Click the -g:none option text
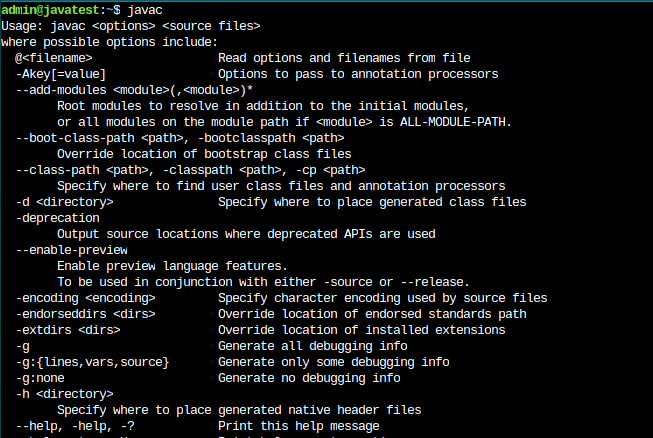 [x=40, y=378]
